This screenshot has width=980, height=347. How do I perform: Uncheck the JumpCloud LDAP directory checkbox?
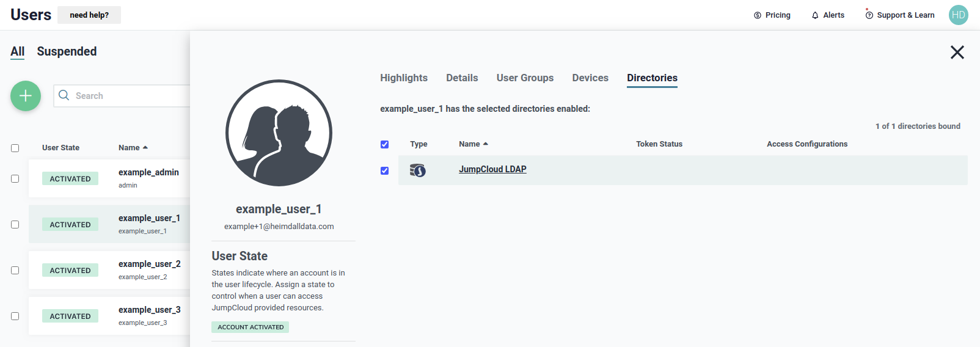[384, 171]
